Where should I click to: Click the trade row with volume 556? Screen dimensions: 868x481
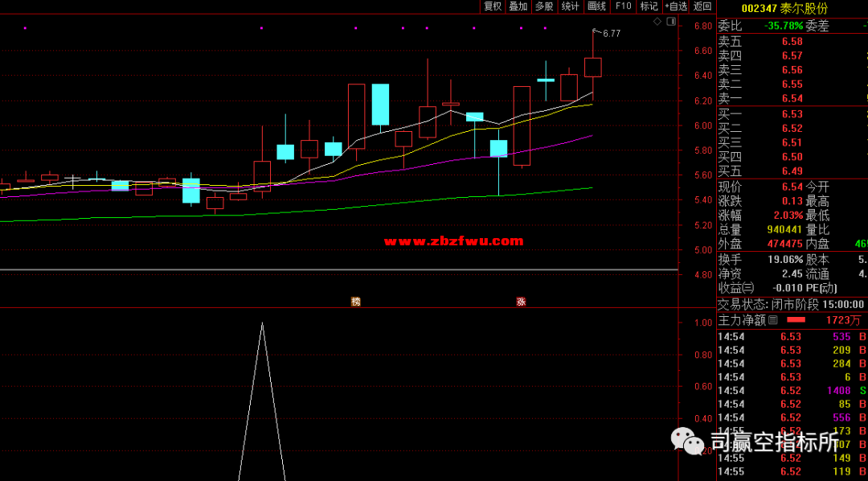pyautogui.click(x=792, y=417)
